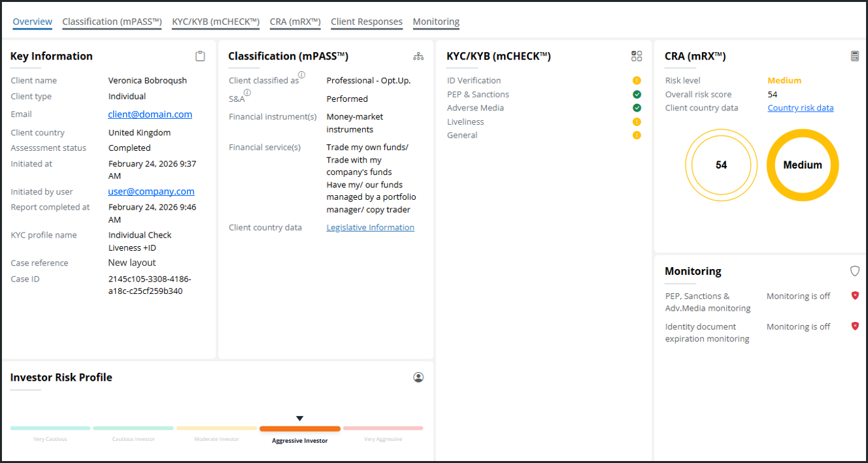Image resolution: width=868 pixels, height=463 pixels.
Task: Click red shield for identity document expiration monitoring
Action: point(855,326)
